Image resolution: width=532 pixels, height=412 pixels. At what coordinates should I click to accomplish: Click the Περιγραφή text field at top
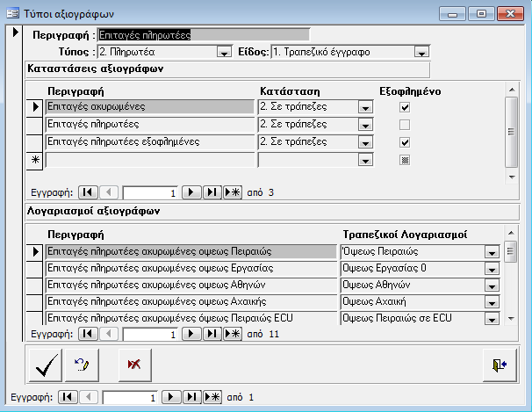tap(203, 35)
